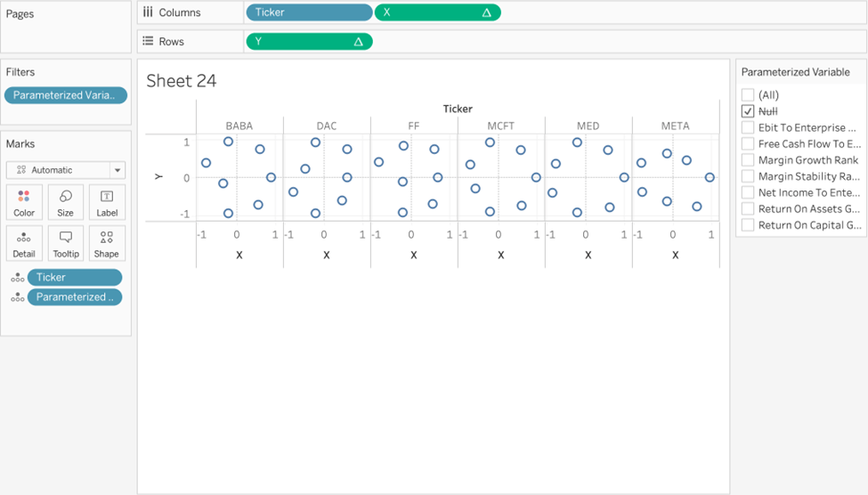Image resolution: width=868 pixels, height=495 pixels.
Task: Toggle the (All) filter checkbox
Action: [x=748, y=94]
